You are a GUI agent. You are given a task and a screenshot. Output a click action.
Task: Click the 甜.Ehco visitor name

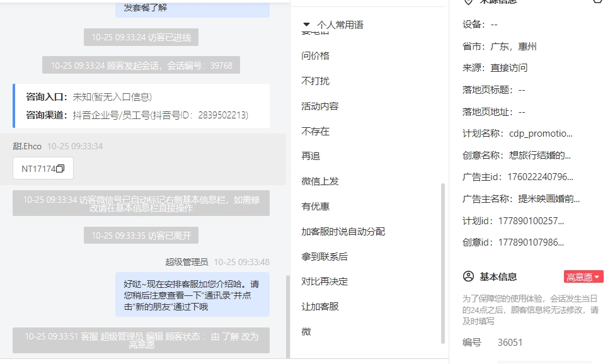(27, 146)
